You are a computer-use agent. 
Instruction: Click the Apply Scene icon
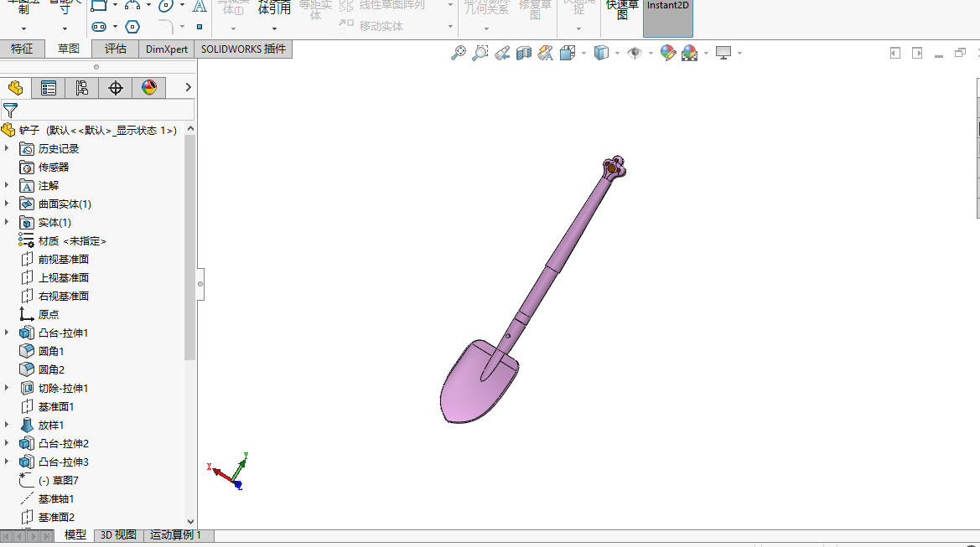690,53
